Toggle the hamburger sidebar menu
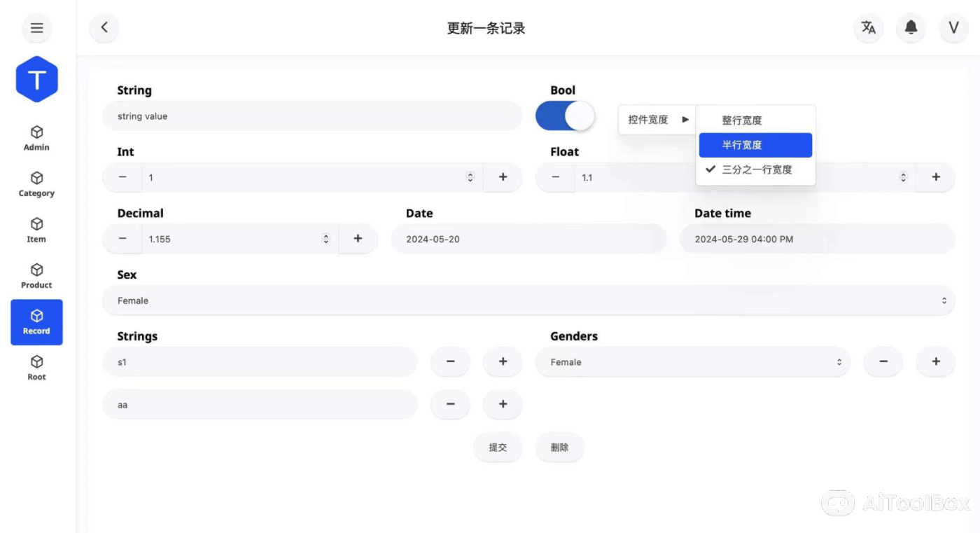The width and height of the screenshot is (980, 533). [36, 28]
